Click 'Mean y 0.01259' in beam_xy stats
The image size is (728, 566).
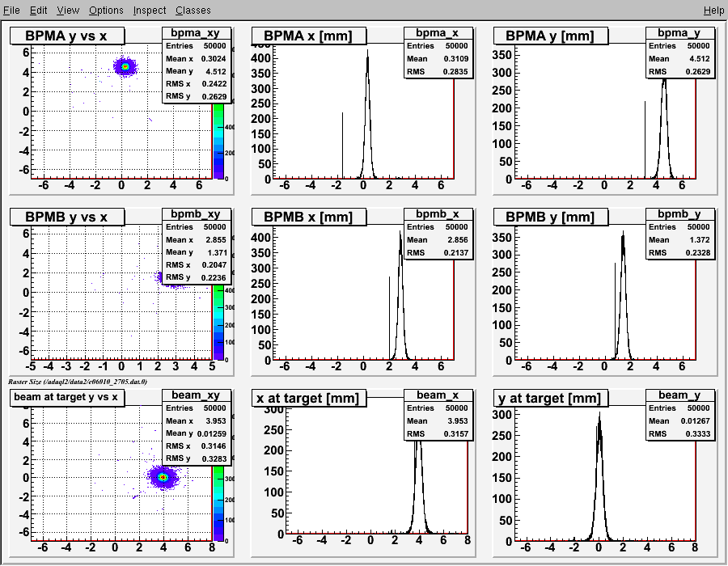(196, 433)
